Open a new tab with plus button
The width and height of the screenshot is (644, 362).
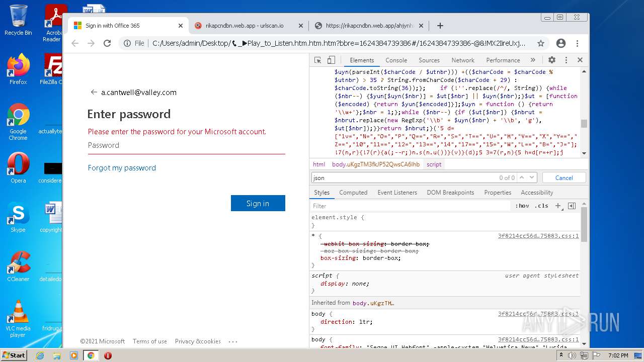tap(440, 26)
